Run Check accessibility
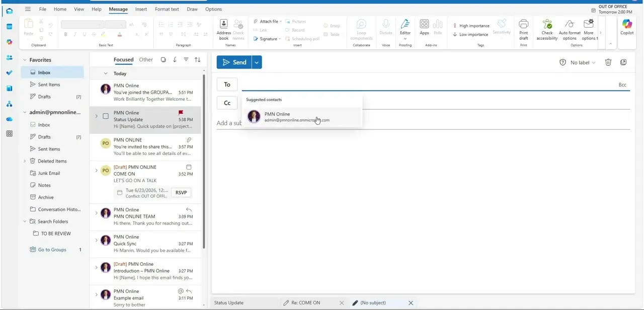The image size is (644, 310). click(547, 30)
